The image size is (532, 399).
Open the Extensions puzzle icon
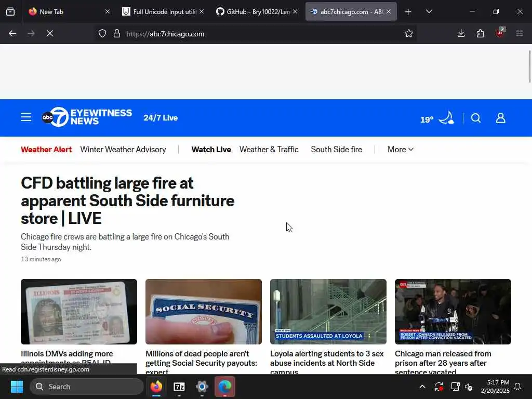(x=480, y=33)
